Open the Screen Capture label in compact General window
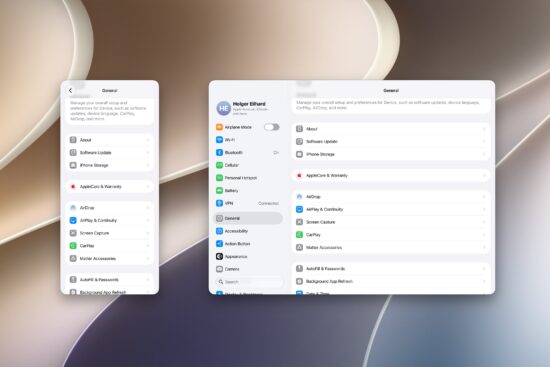The image size is (550, 367). click(x=94, y=233)
